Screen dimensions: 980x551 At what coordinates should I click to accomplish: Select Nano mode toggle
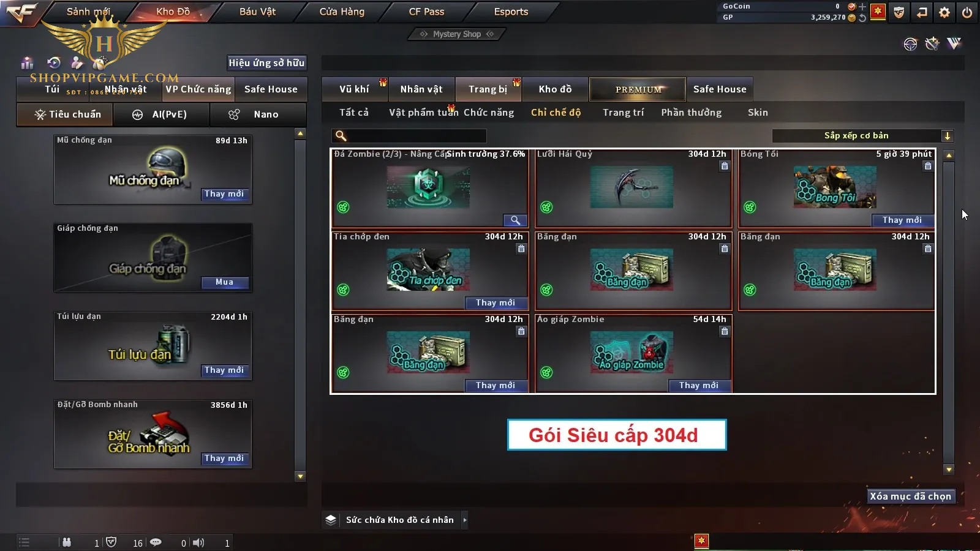click(258, 114)
